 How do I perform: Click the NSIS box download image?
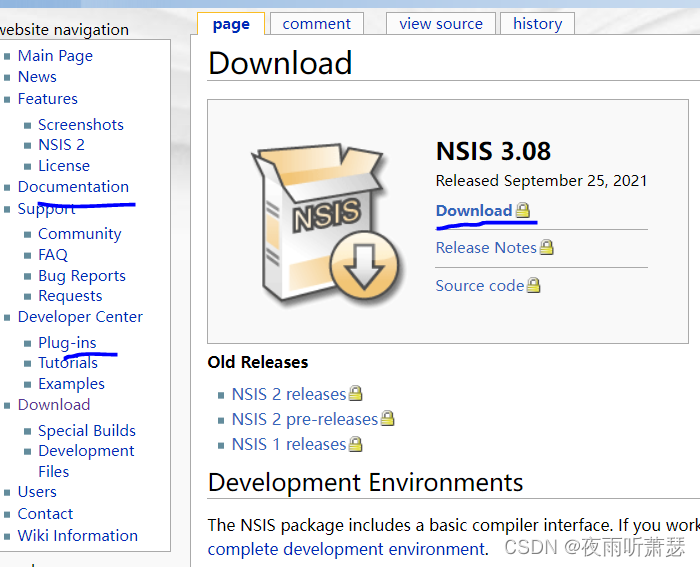pyautogui.click(x=326, y=225)
